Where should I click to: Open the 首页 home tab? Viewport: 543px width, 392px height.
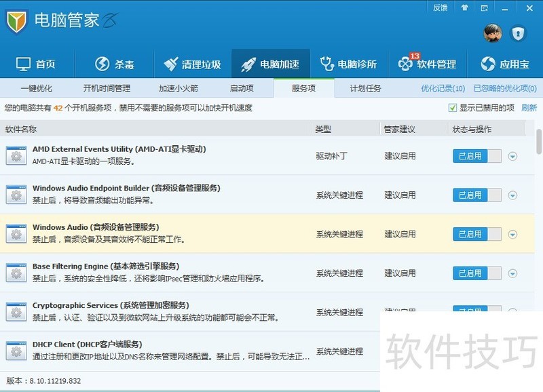point(36,64)
